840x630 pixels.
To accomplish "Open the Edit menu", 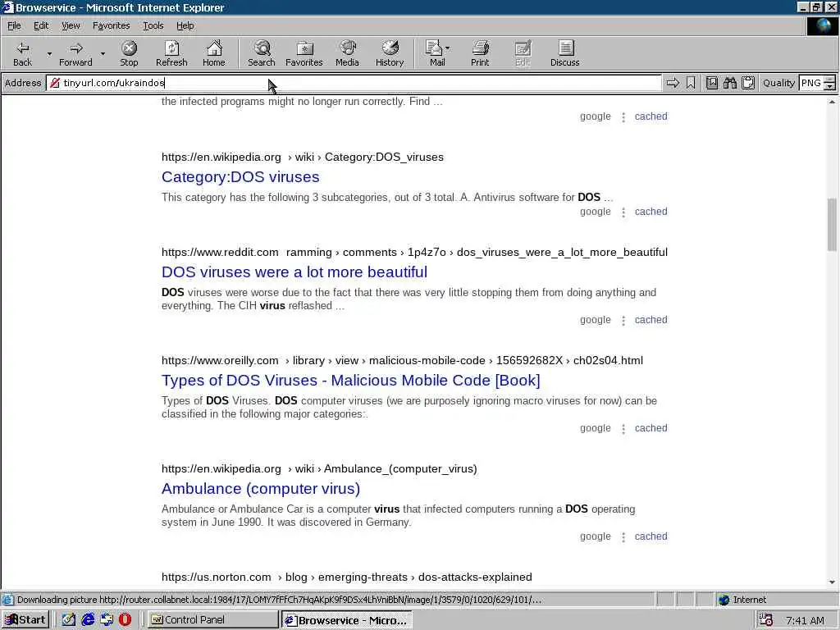I will pos(41,25).
